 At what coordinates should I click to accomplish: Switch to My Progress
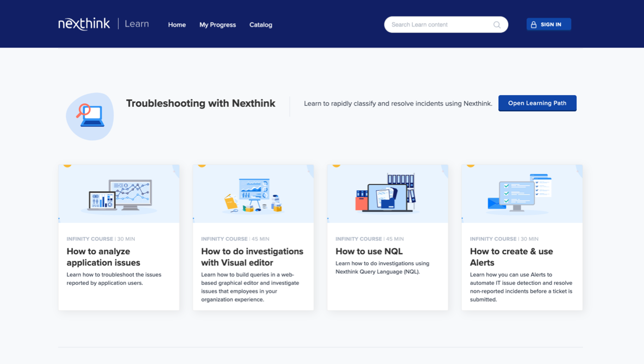coord(217,24)
